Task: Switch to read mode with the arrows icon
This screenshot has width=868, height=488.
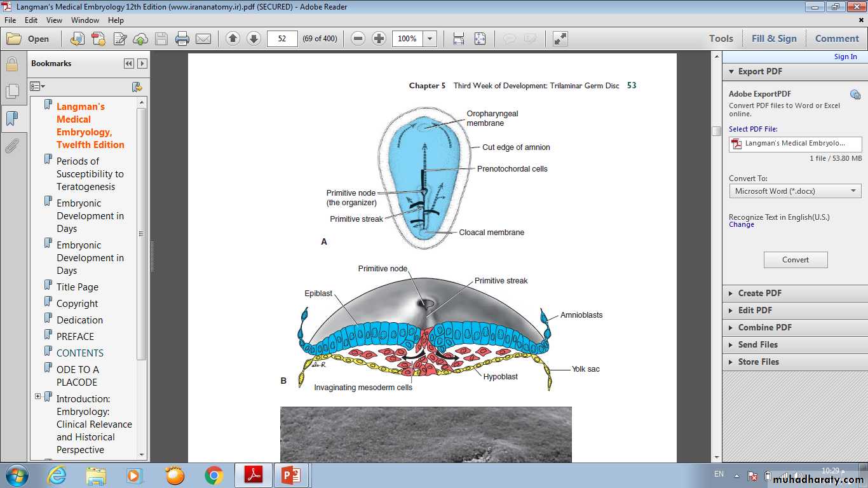Action: coord(560,39)
